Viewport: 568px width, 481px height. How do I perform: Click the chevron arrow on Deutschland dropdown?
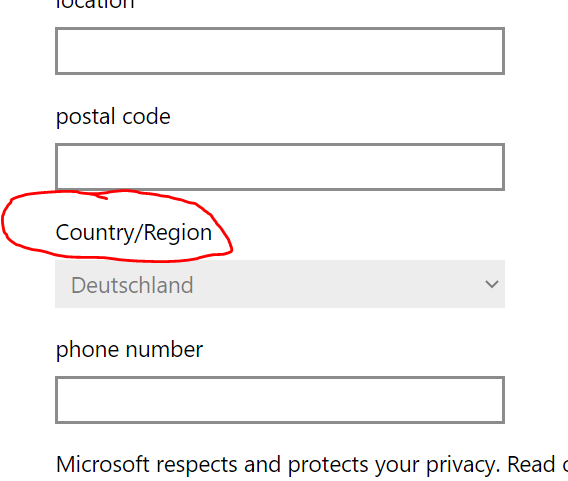(x=492, y=284)
